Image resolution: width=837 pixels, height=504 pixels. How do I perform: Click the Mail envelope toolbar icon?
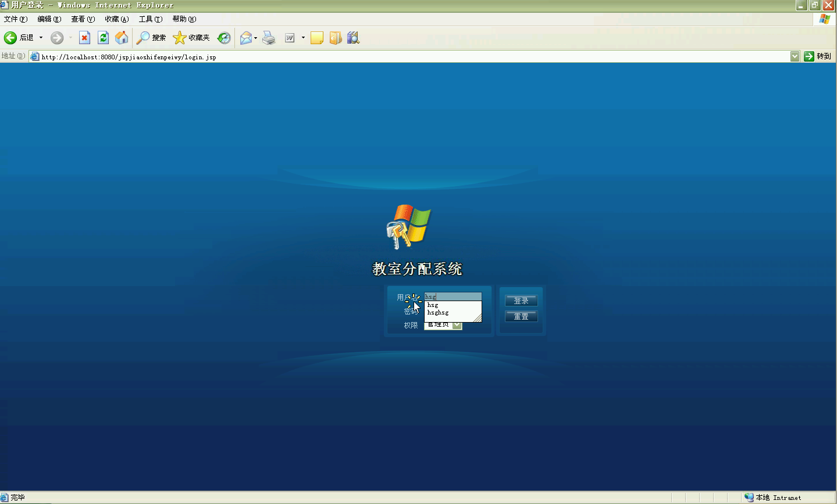click(246, 38)
